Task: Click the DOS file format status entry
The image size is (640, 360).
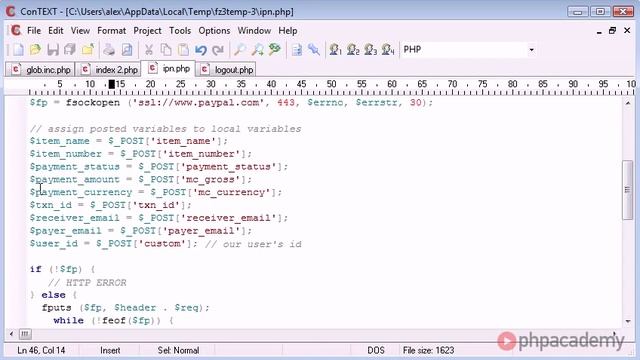Action: tap(376, 350)
